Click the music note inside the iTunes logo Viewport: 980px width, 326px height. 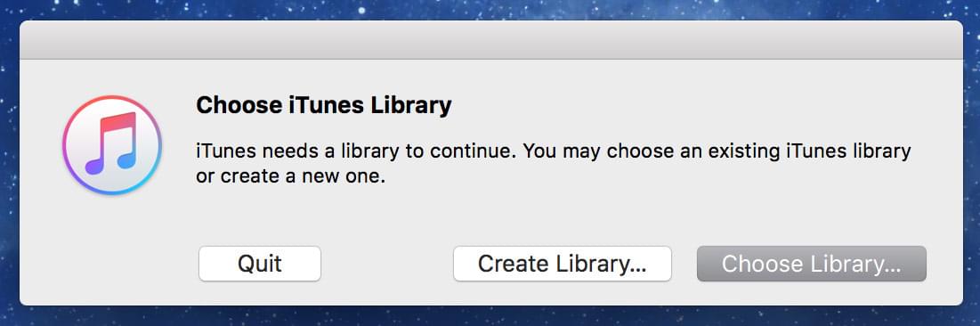110,144
